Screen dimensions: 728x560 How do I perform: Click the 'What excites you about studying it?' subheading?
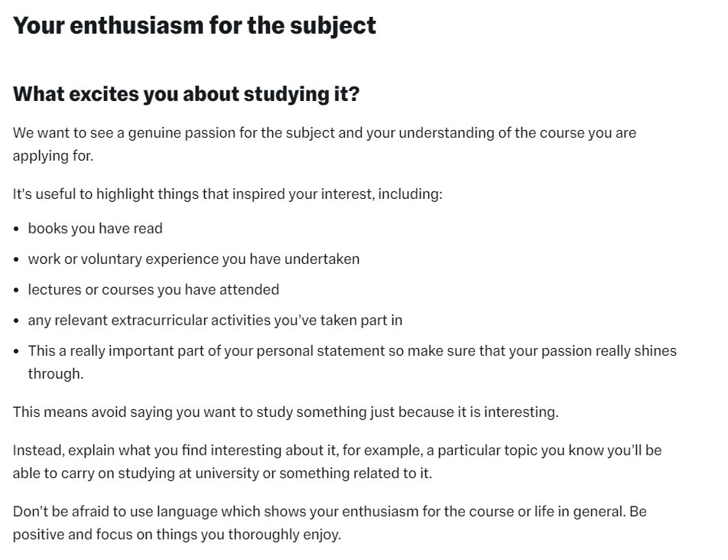tap(186, 94)
